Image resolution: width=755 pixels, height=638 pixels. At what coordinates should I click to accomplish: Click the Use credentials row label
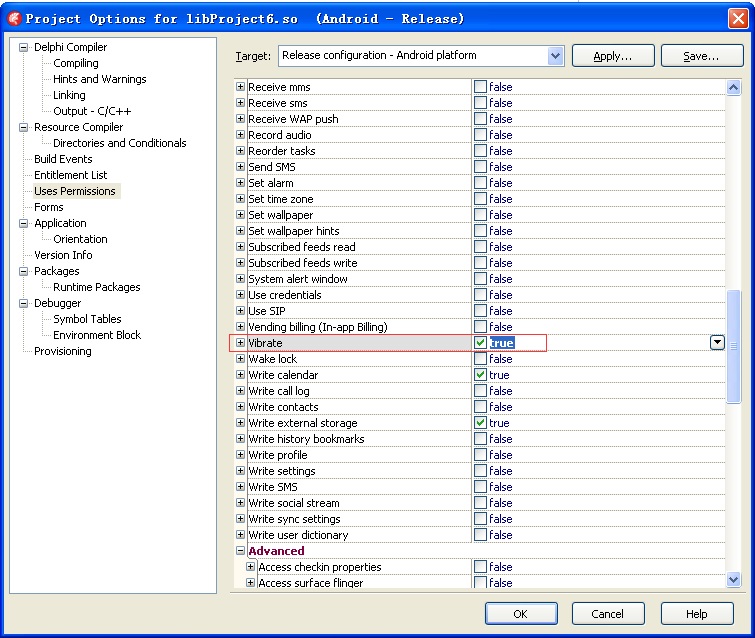click(285, 295)
